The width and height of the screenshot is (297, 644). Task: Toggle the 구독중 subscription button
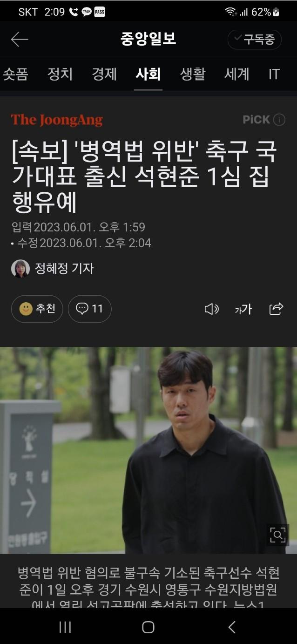click(255, 40)
